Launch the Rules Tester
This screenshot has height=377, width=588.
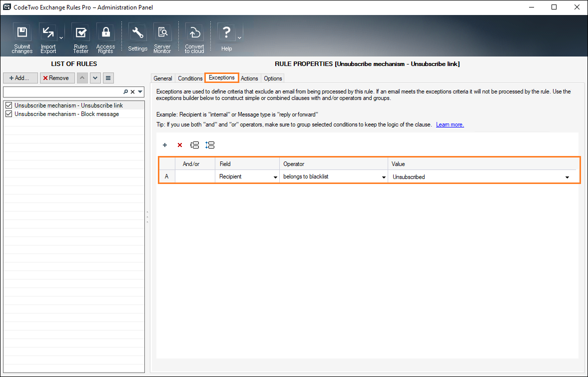click(80, 38)
